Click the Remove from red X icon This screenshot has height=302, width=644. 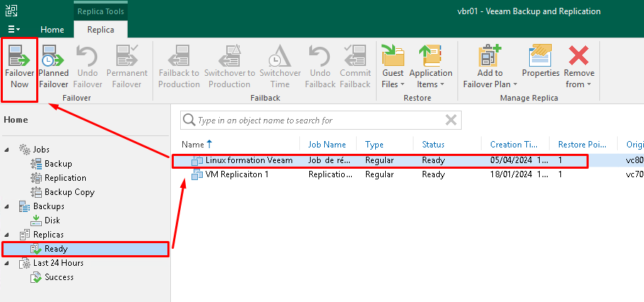click(579, 55)
